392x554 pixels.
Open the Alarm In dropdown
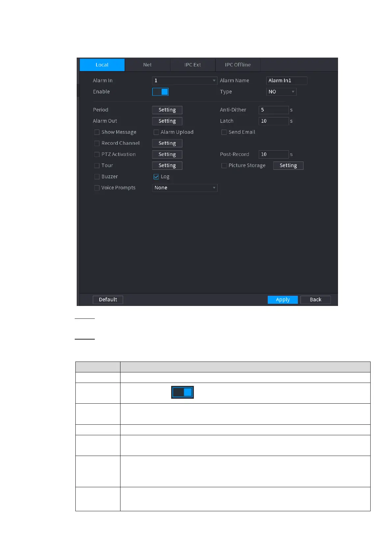185,81
